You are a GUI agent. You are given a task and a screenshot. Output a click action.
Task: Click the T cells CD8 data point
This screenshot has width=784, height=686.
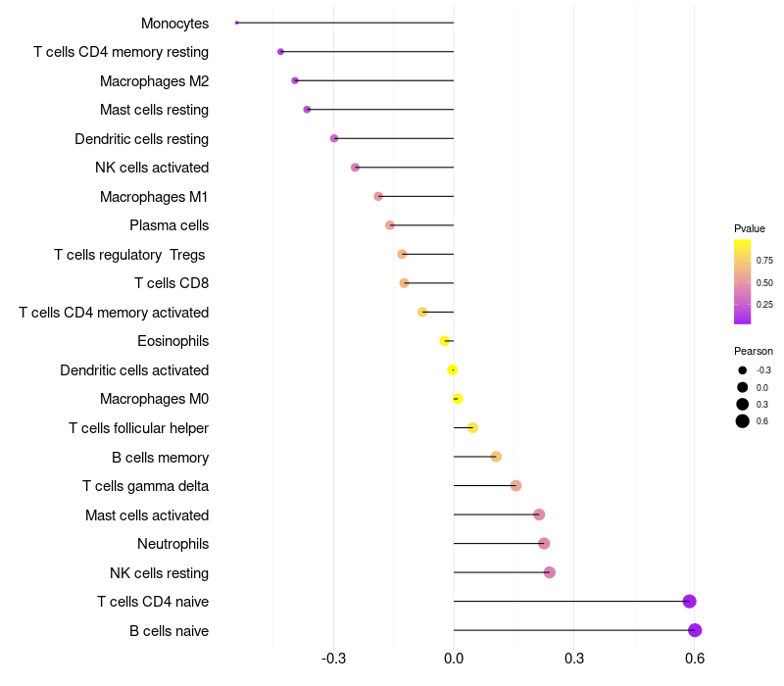[x=404, y=283]
